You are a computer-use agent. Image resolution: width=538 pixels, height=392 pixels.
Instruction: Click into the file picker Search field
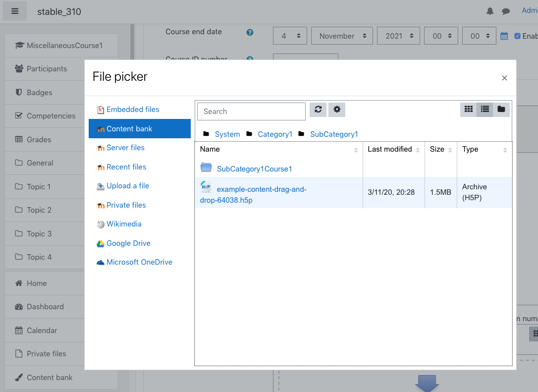point(251,112)
